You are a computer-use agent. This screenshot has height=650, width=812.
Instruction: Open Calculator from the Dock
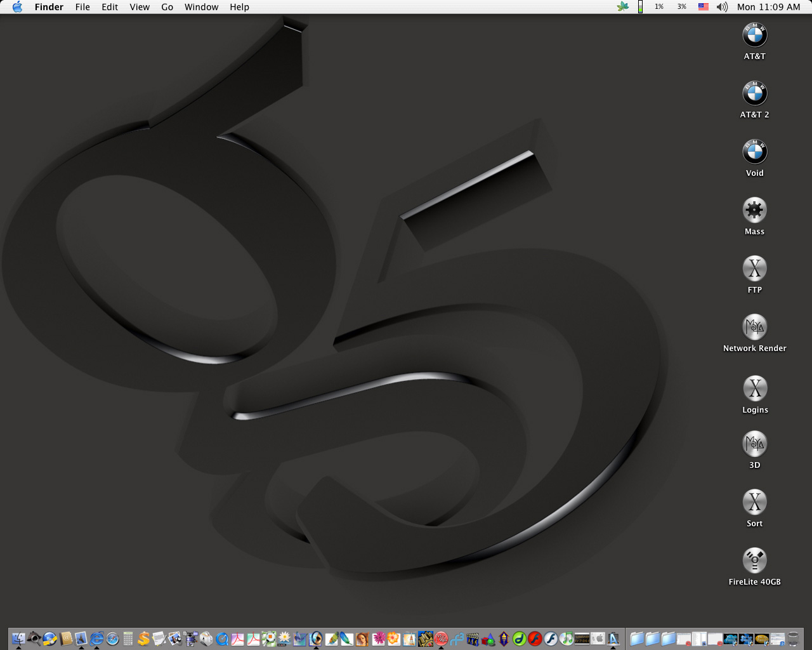click(128, 638)
